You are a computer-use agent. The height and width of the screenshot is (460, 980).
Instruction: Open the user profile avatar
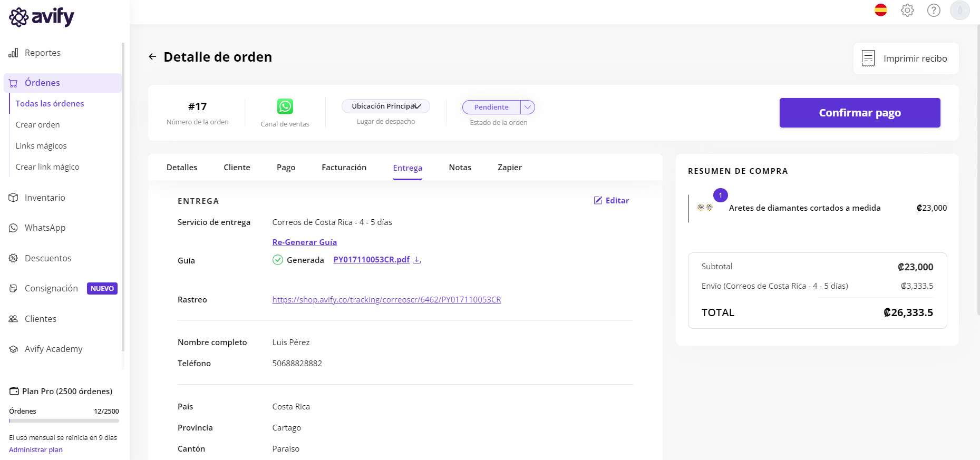pyautogui.click(x=959, y=11)
